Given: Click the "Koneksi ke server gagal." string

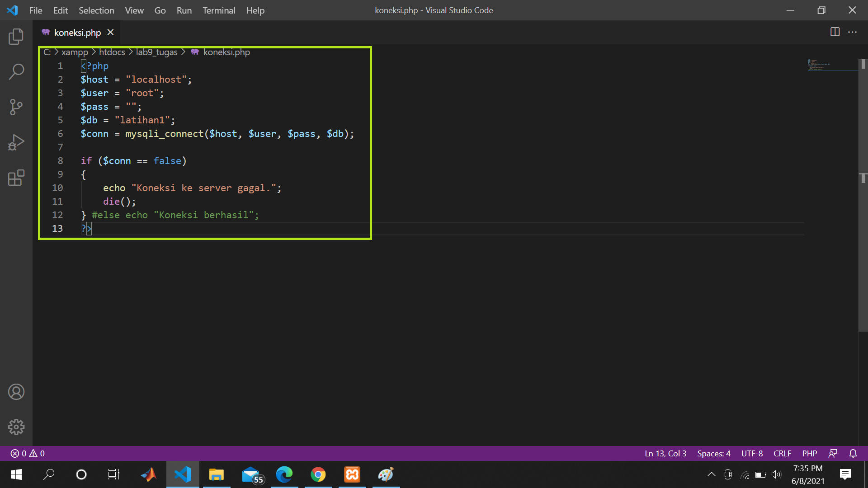Looking at the screenshot, I should (203, 188).
